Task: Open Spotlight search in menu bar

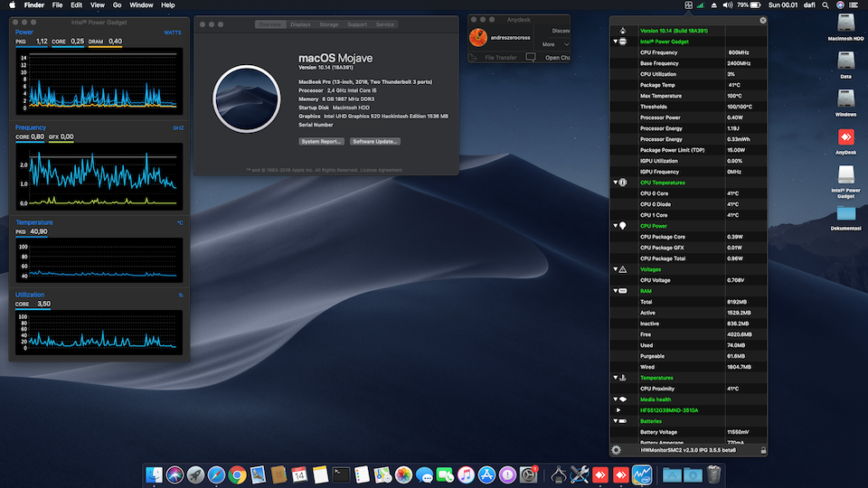Action: (x=826, y=5)
